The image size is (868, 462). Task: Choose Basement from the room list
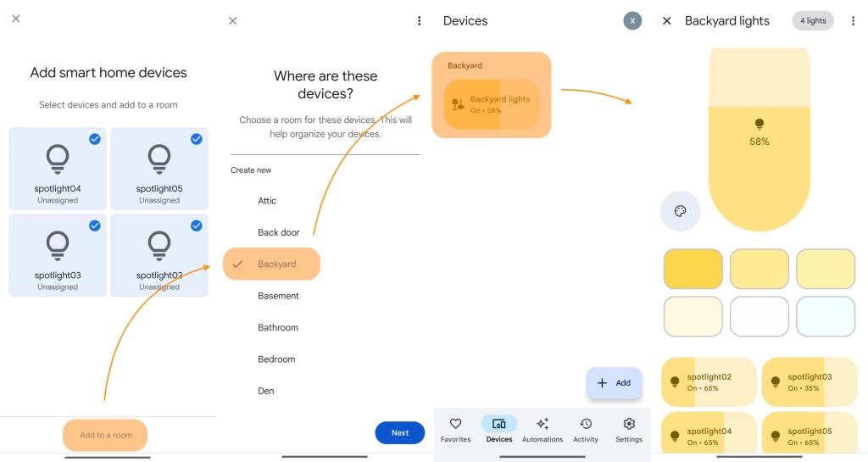[278, 296]
